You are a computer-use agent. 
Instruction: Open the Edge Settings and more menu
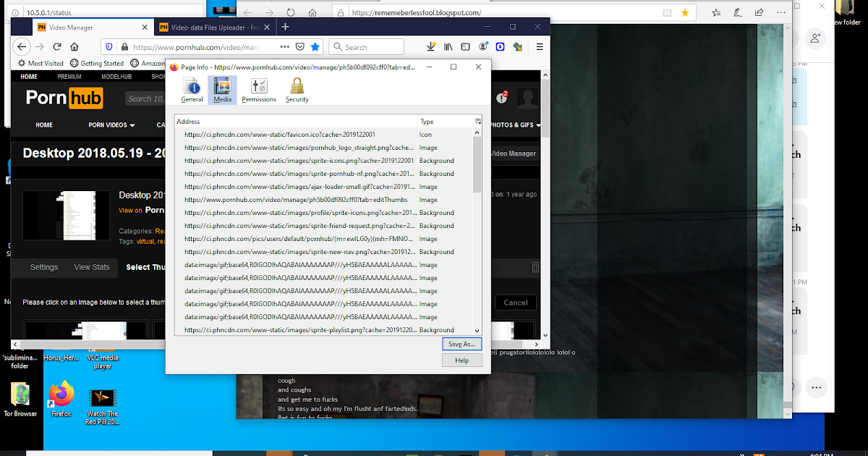(x=781, y=12)
